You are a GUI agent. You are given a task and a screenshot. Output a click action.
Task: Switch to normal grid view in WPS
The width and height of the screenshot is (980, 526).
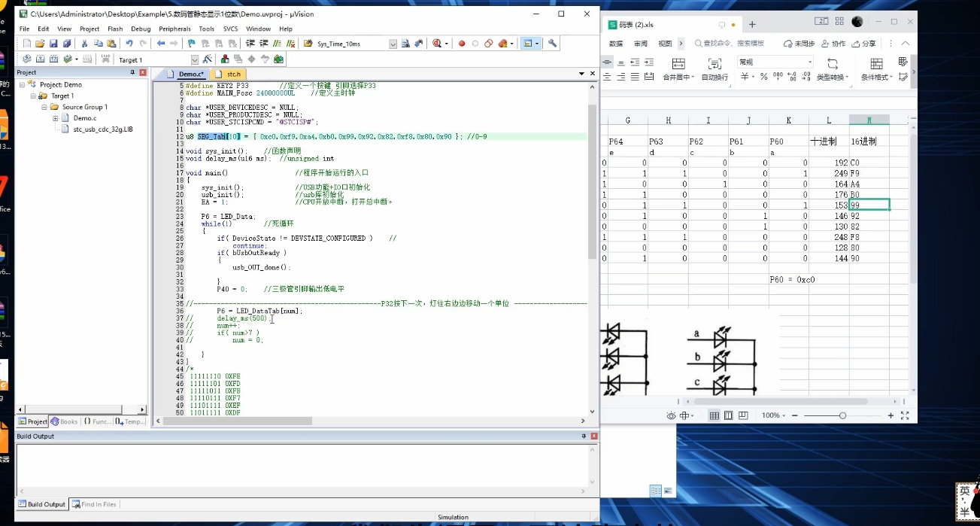[x=715, y=415]
